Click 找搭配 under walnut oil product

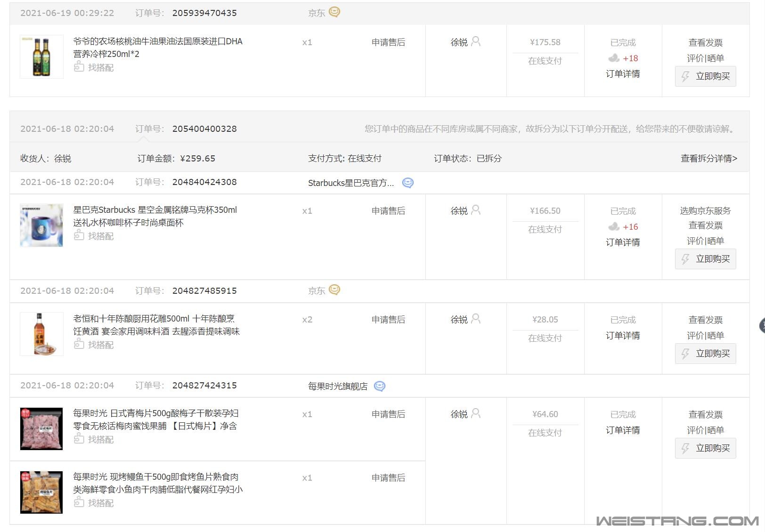pos(94,67)
